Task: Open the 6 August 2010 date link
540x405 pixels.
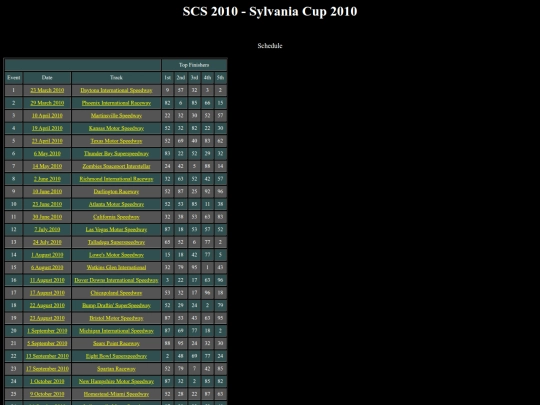Action: 47,268
